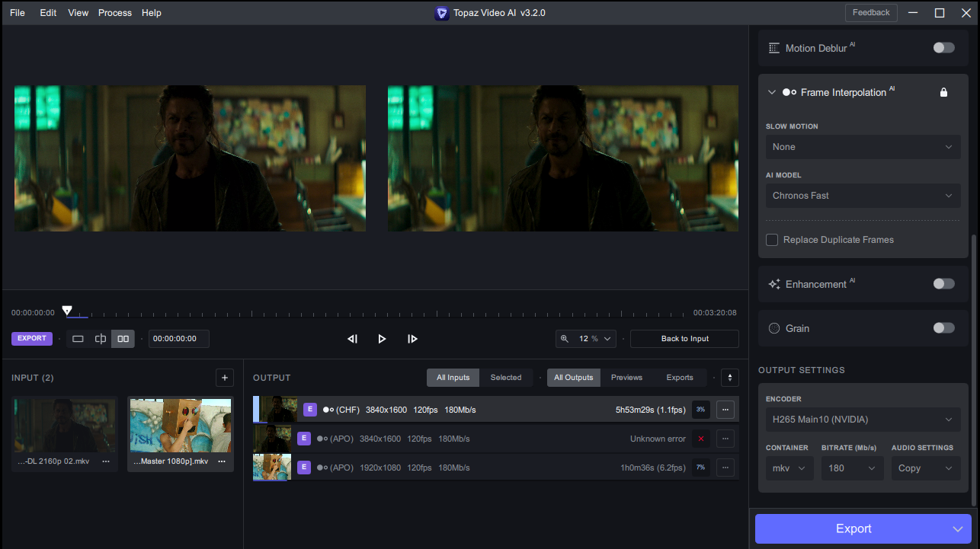980x549 pixels.
Task: Step forward one frame in playback controls
Action: pyautogui.click(x=412, y=339)
